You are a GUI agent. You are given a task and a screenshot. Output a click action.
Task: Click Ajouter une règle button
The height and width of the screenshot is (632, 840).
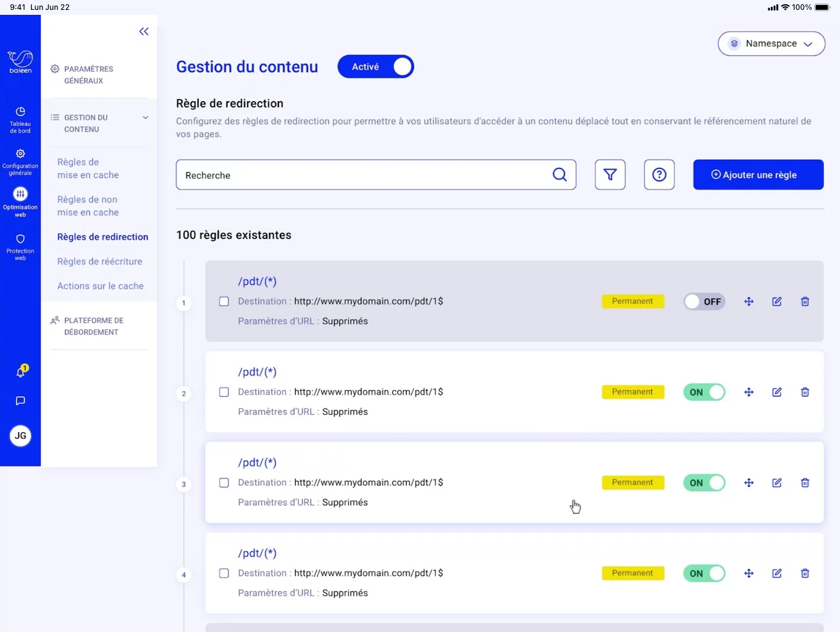[x=758, y=175]
